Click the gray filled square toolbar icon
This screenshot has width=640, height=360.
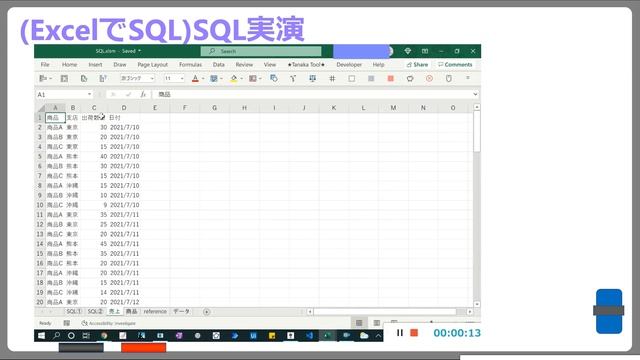[371, 78]
